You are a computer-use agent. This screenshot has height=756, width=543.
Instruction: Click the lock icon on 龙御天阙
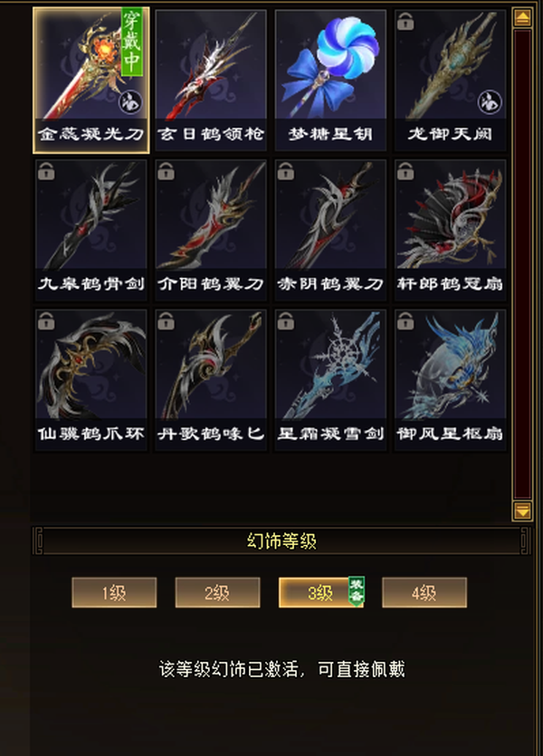click(405, 22)
